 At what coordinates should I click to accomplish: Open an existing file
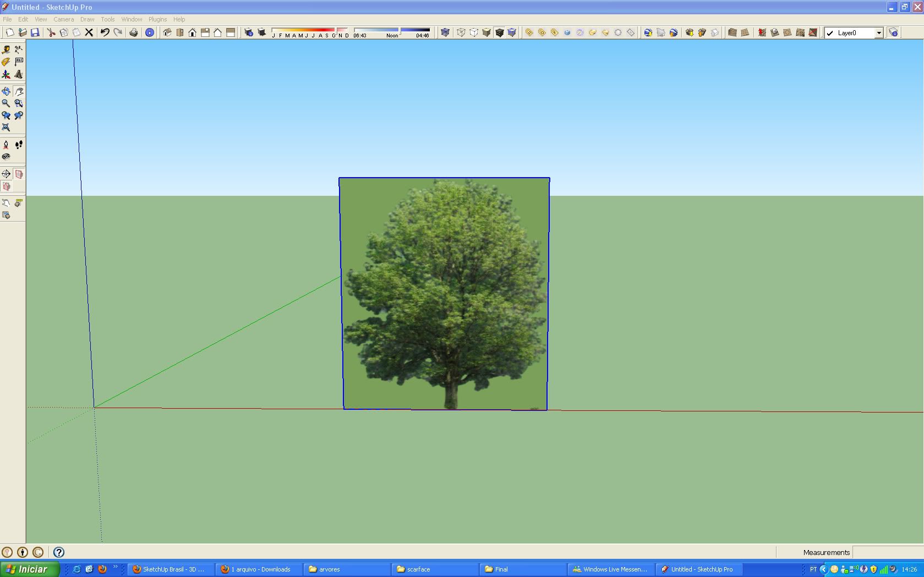(x=23, y=32)
